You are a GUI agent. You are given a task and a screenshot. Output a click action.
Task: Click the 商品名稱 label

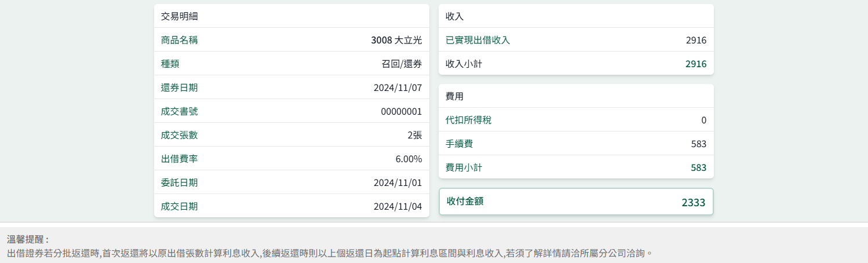click(x=179, y=41)
